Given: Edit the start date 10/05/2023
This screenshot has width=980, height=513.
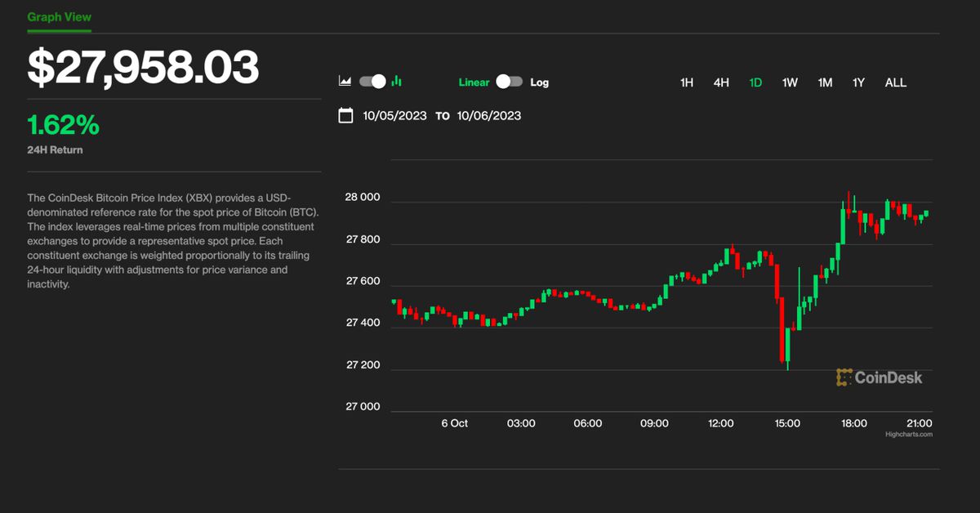Looking at the screenshot, I should point(394,115).
